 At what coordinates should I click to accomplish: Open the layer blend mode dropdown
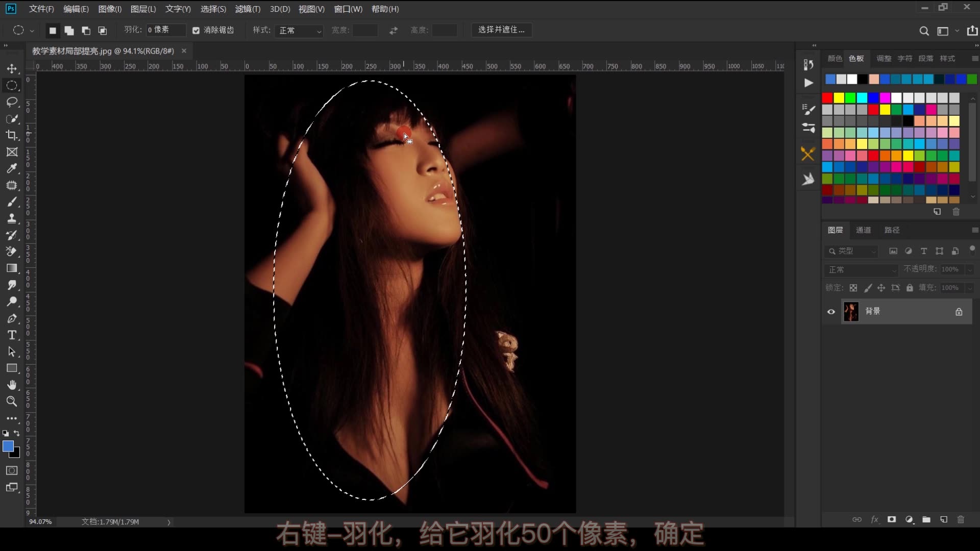[x=861, y=269]
